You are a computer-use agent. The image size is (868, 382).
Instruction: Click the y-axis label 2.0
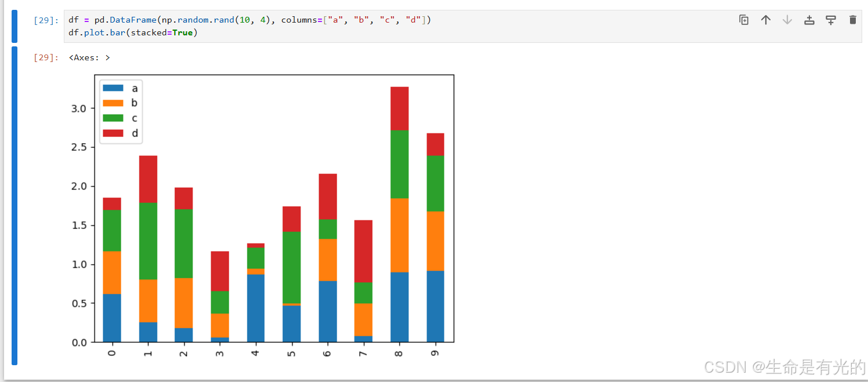[79, 186]
